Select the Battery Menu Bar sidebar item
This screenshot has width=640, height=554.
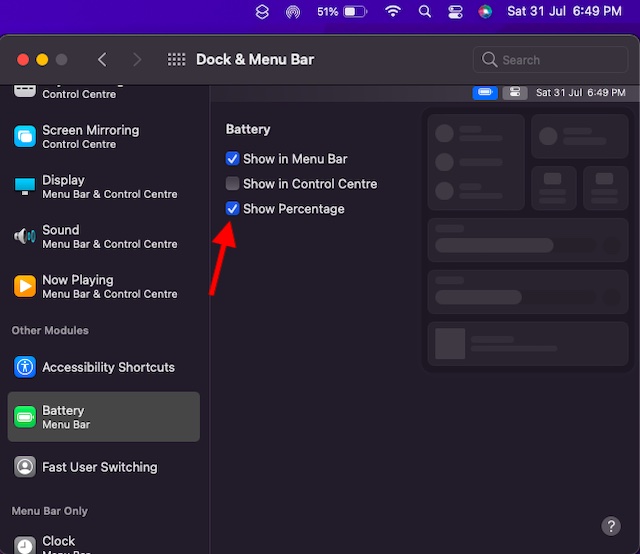point(104,417)
